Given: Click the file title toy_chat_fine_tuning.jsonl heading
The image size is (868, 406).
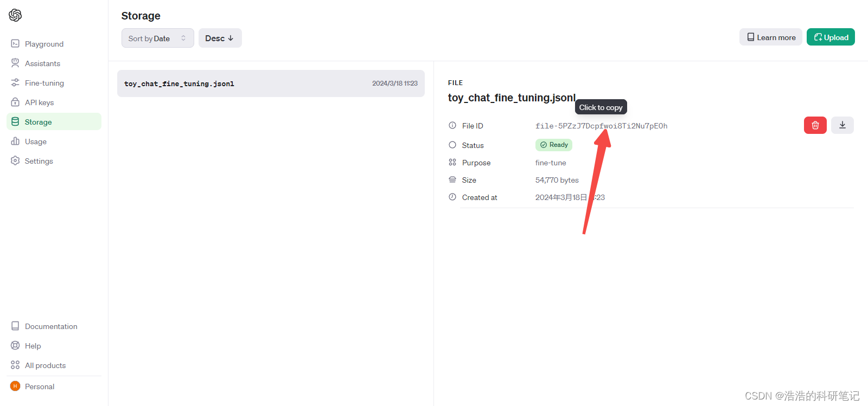Looking at the screenshot, I should click(x=512, y=98).
